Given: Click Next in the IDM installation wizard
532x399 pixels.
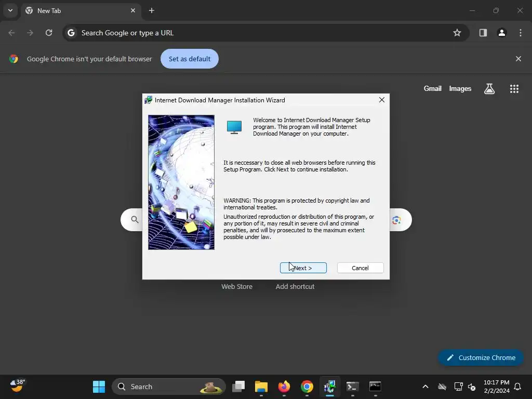Looking at the screenshot, I should pos(303,268).
